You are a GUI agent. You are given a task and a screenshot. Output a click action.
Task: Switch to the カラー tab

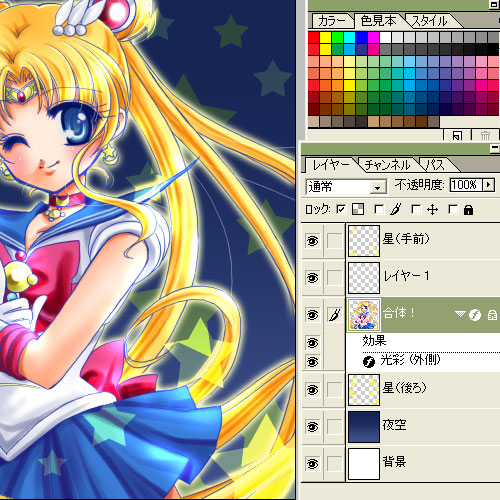pyautogui.click(x=332, y=21)
